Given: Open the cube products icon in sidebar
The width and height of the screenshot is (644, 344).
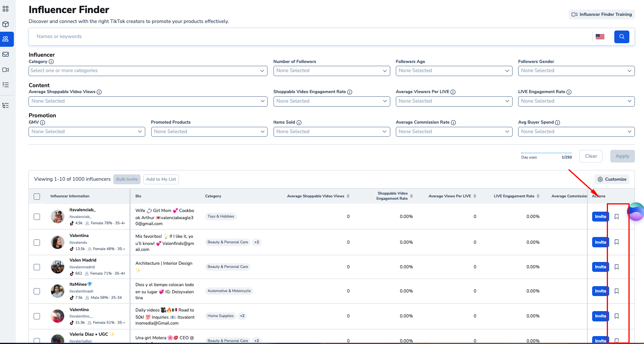Looking at the screenshot, I should pos(6,24).
